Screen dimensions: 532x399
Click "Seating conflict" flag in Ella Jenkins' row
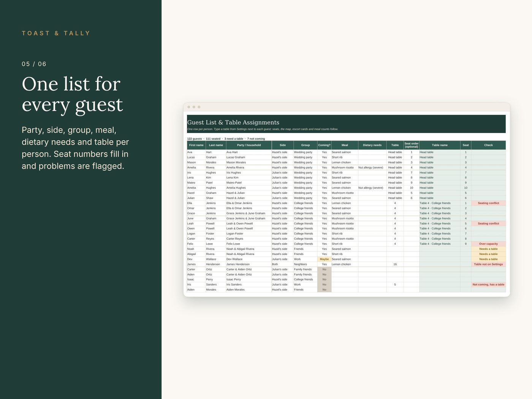pos(488,203)
